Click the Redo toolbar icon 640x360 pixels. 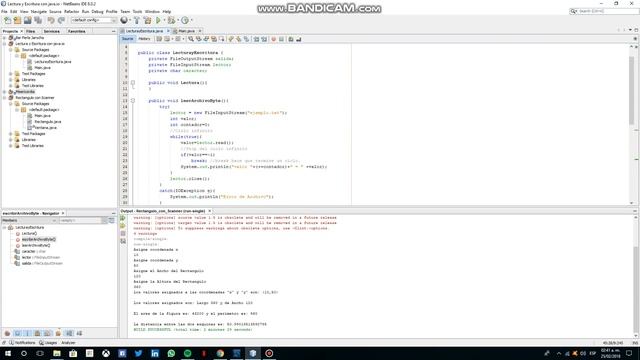click(61, 20)
